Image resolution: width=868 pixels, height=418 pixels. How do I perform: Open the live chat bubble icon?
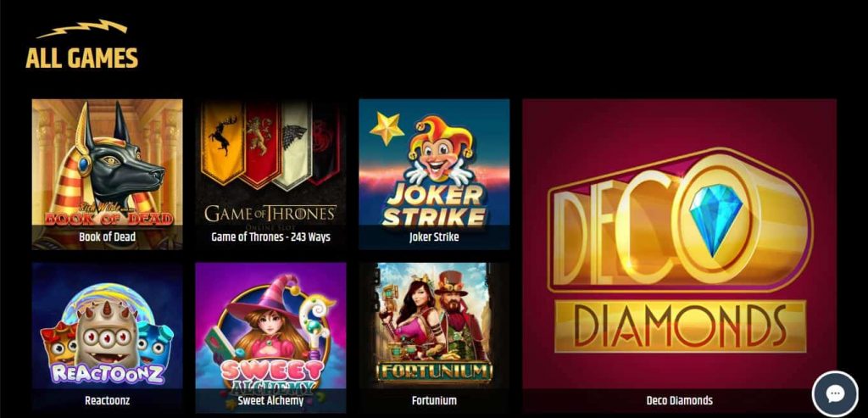point(835,394)
